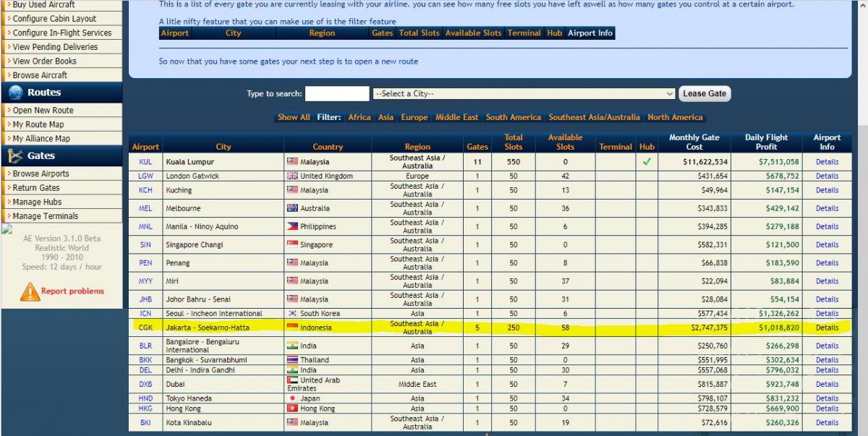Sort table by Monthly Gate Cost header
Image resolution: width=868 pixels, height=436 pixels.
694,142
